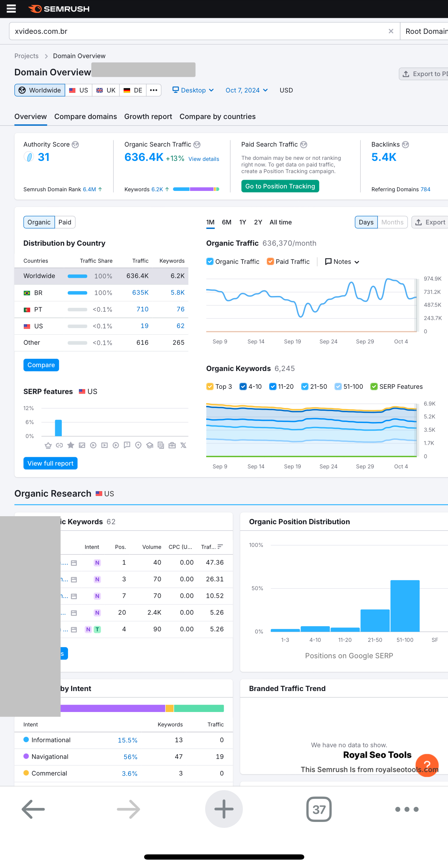Toggle the 21-50 keywords checkbox
This screenshot has width=448, height=868.
click(305, 386)
